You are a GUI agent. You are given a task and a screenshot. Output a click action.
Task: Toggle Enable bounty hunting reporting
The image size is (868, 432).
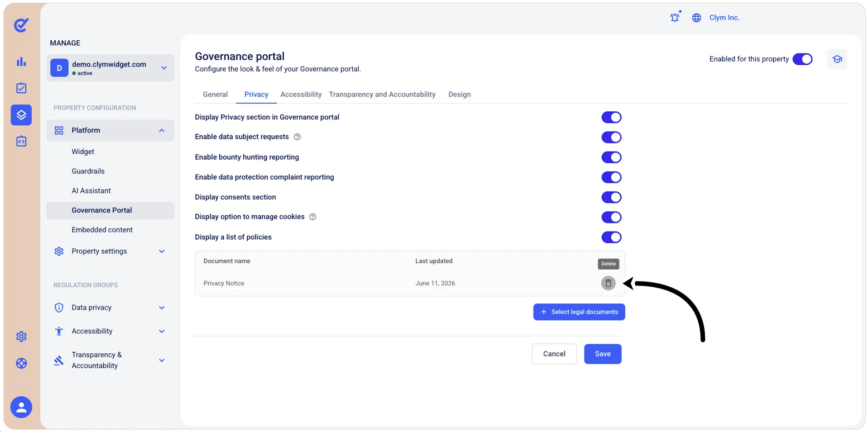[x=611, y=157]
